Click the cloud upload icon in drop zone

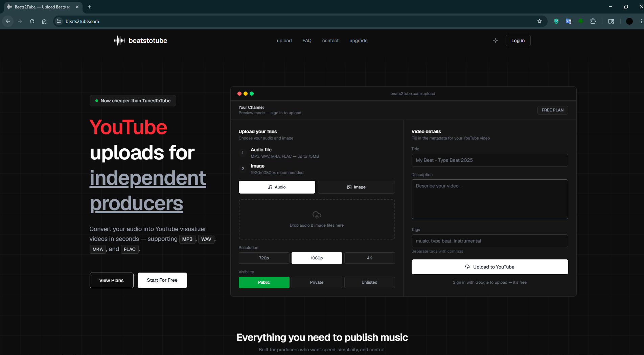317,215
